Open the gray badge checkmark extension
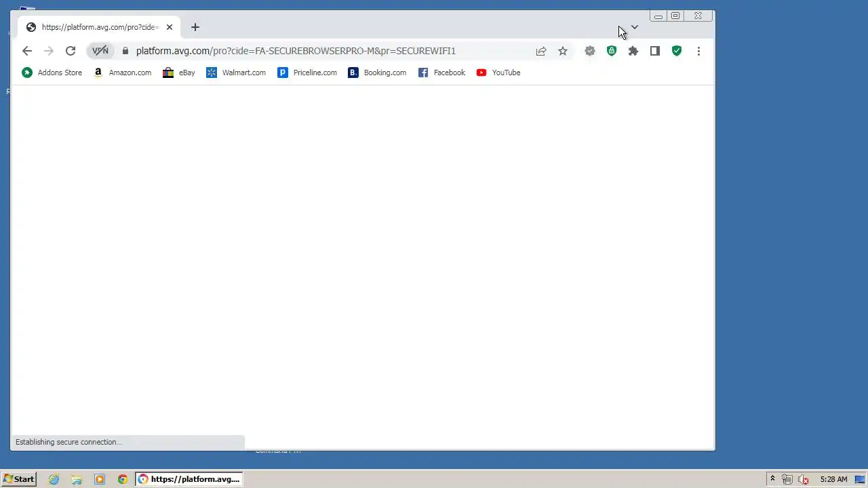Viewport: 868px width, 488px height. tap(590, 51)
